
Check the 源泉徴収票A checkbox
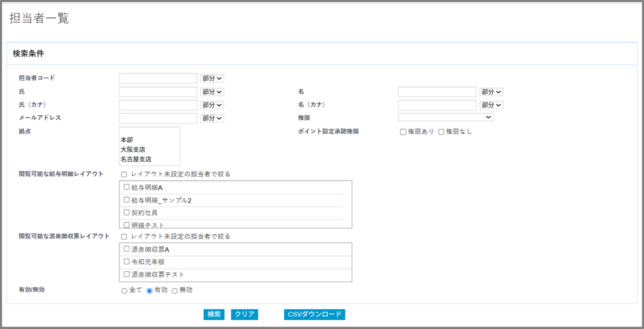(x=126, y=248)
